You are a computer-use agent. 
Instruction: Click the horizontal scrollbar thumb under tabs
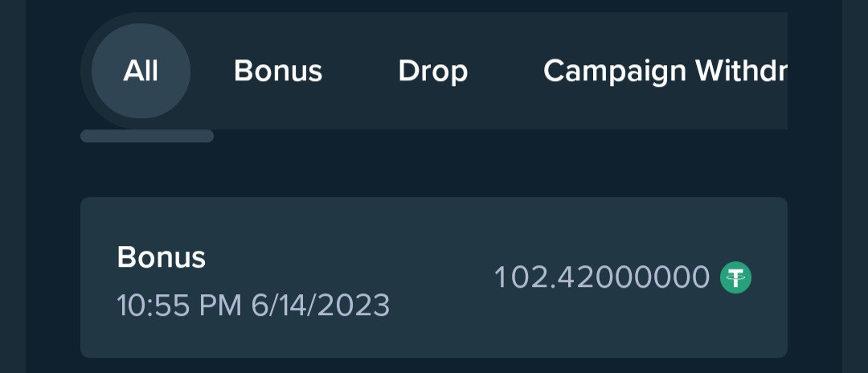tap(147, 136)
